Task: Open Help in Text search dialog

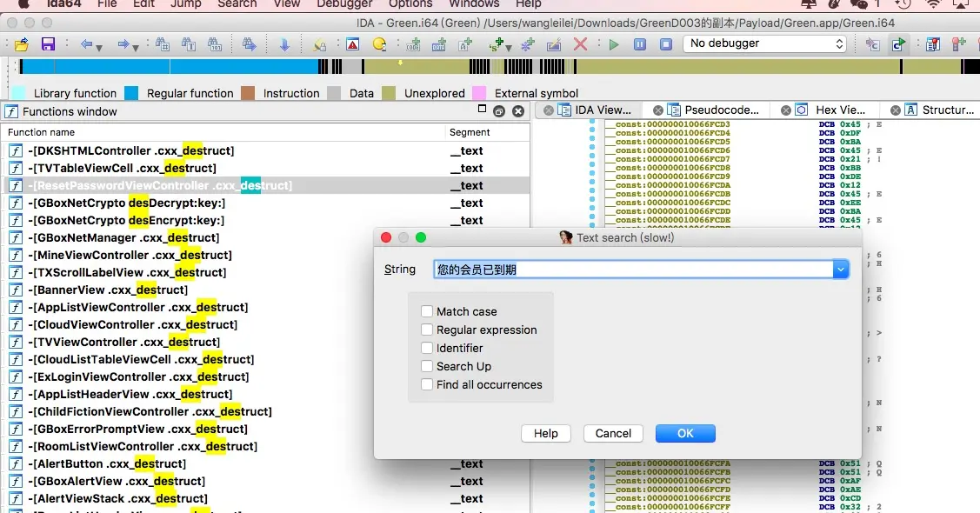Action: (x=545, y=433)
